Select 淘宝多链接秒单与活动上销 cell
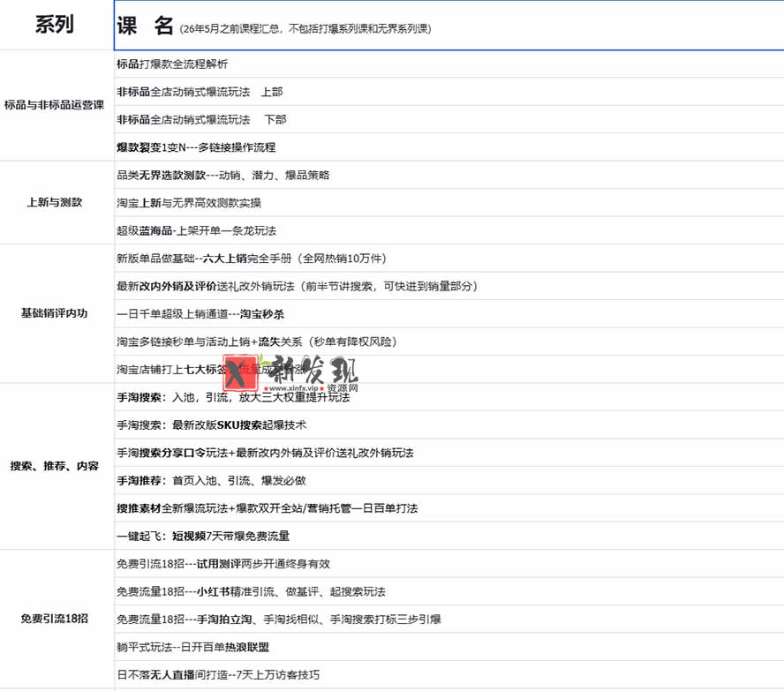Viewport: 784px width, 691px height. 449,342
